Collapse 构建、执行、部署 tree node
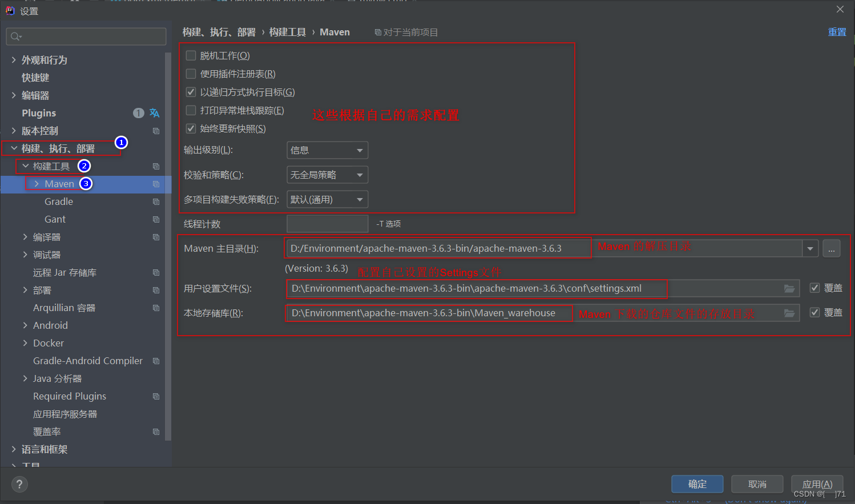The width and height of the screenshot is (855, 504). (x=14, y=148)
